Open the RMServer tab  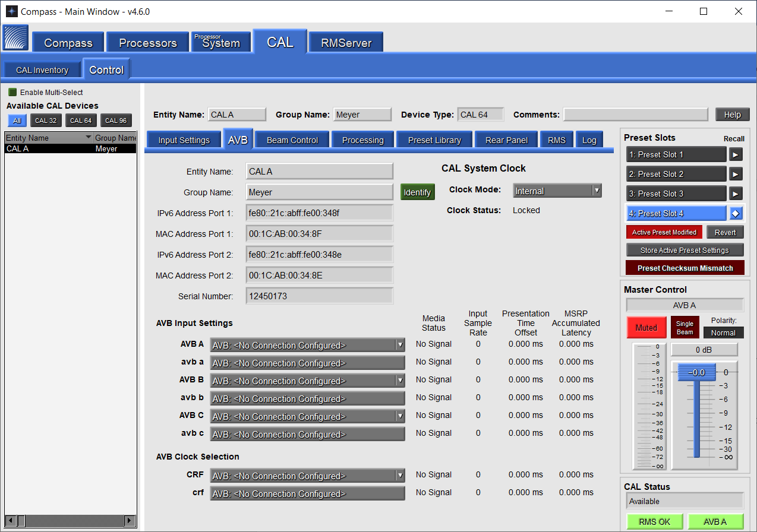(346, 43)
